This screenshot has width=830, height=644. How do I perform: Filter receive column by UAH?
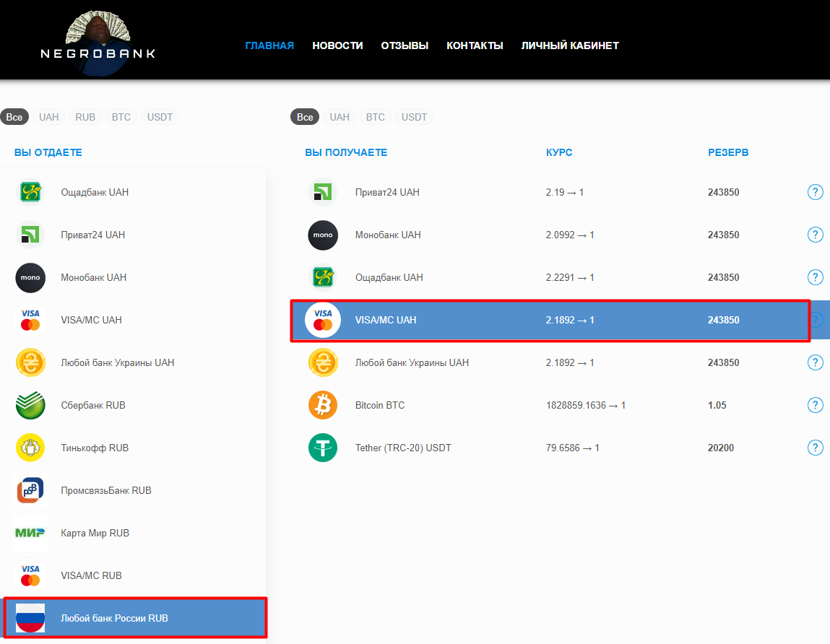pos(340,117)
